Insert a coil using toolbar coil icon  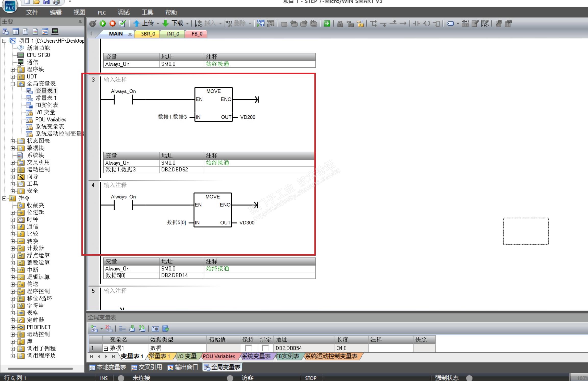[427, 24]
